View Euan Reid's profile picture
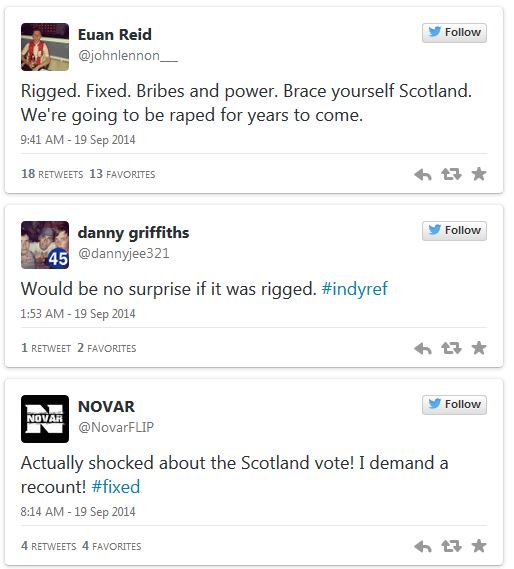 pos(45,47)
